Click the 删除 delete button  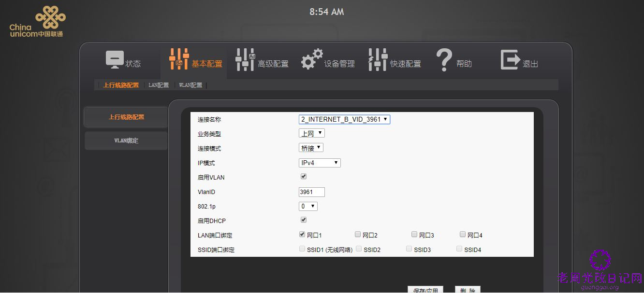(468, 290)
